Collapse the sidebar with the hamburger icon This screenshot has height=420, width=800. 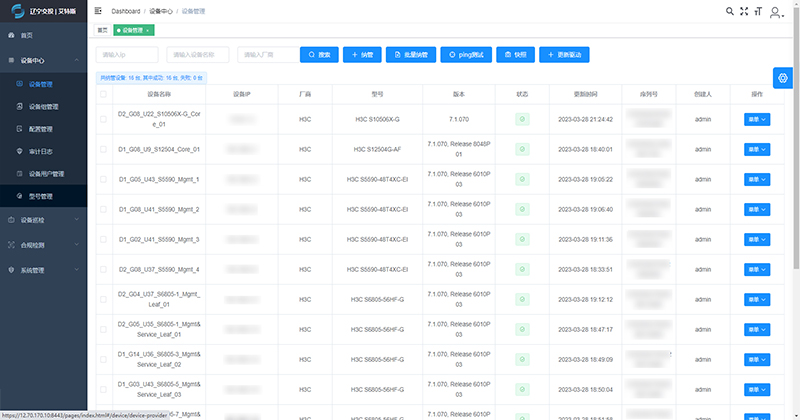96,10
